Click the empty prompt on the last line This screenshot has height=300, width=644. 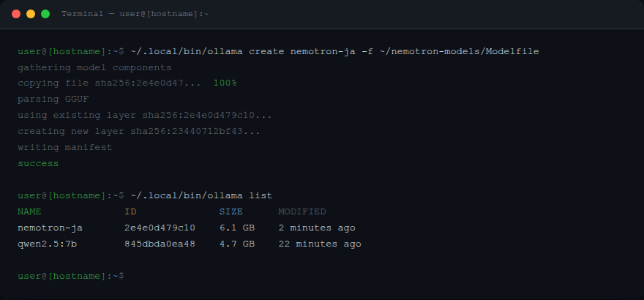tap(71, 276)
